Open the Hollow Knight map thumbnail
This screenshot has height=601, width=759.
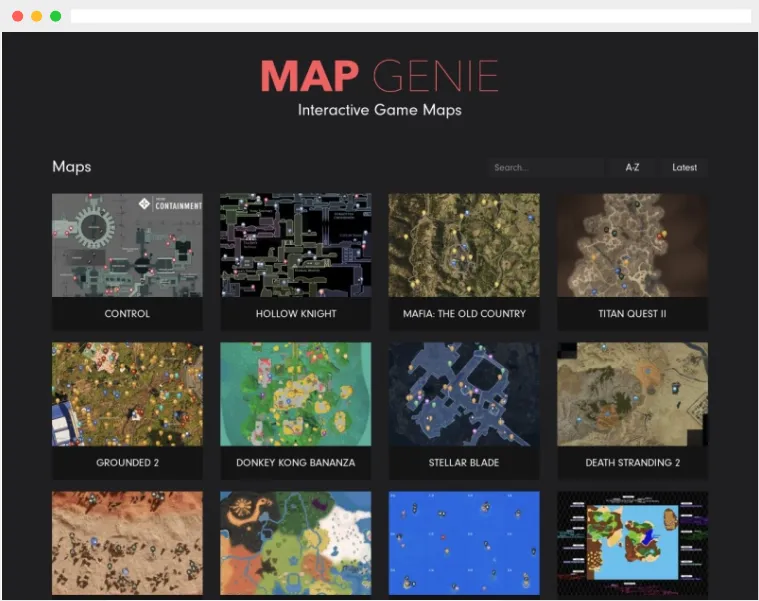click(296, 245)
